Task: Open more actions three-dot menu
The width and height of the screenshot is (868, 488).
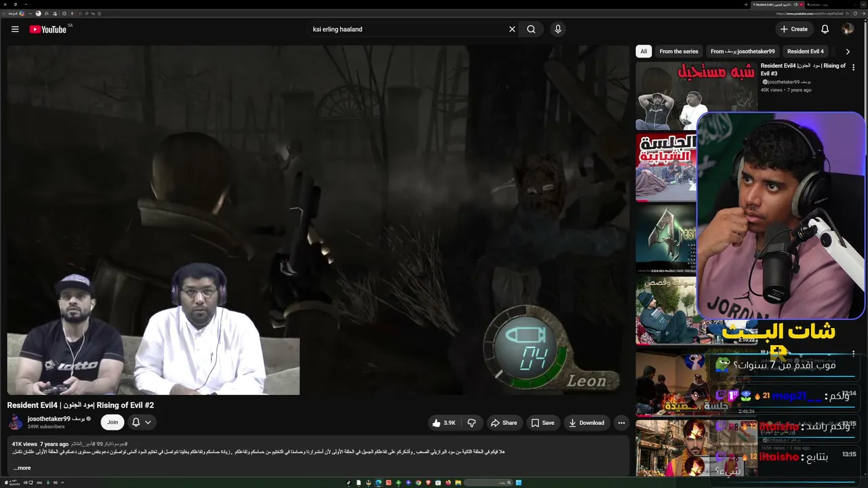Action: click(621, 423)
